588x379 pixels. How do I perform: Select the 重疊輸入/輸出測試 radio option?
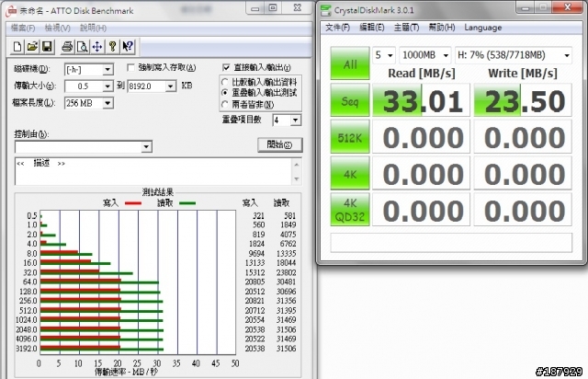[225, 92]
